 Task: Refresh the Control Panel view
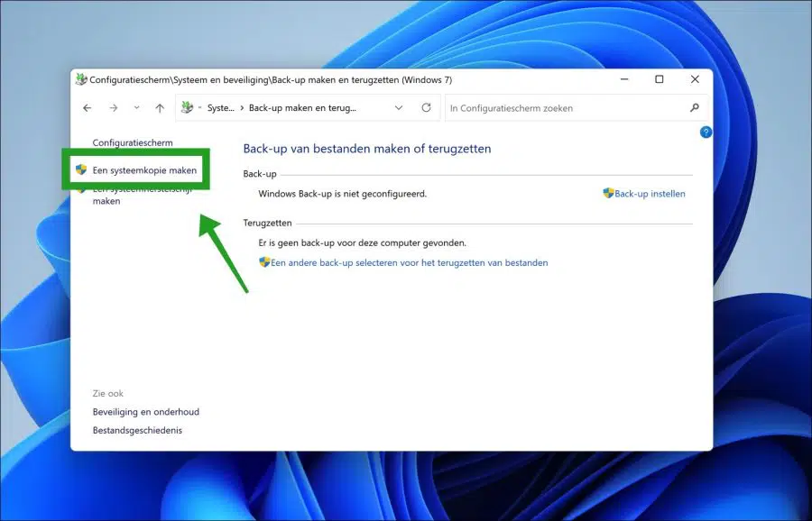426,107
